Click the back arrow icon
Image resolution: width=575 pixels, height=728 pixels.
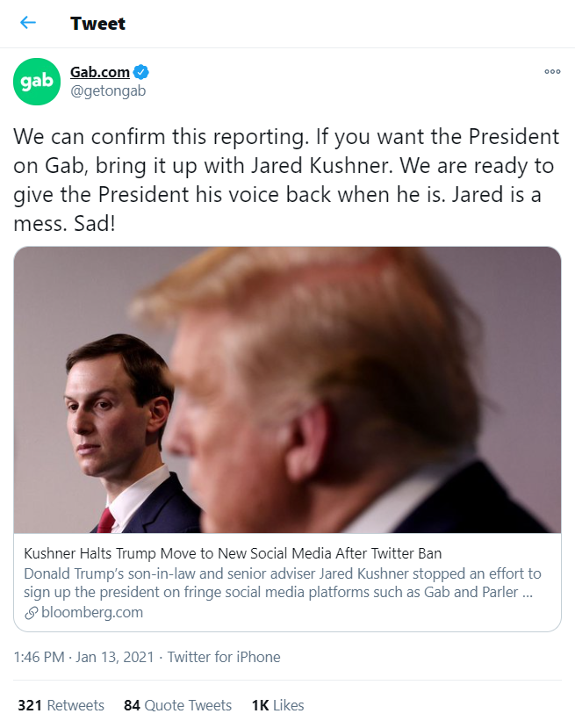(28, 23)
